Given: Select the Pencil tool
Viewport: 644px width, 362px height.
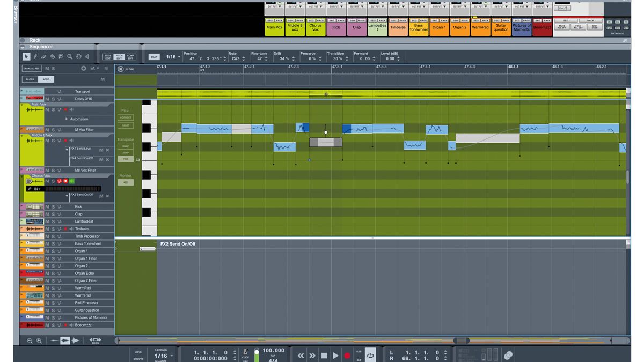Looking at the screenshot, I should coord(35,56).
